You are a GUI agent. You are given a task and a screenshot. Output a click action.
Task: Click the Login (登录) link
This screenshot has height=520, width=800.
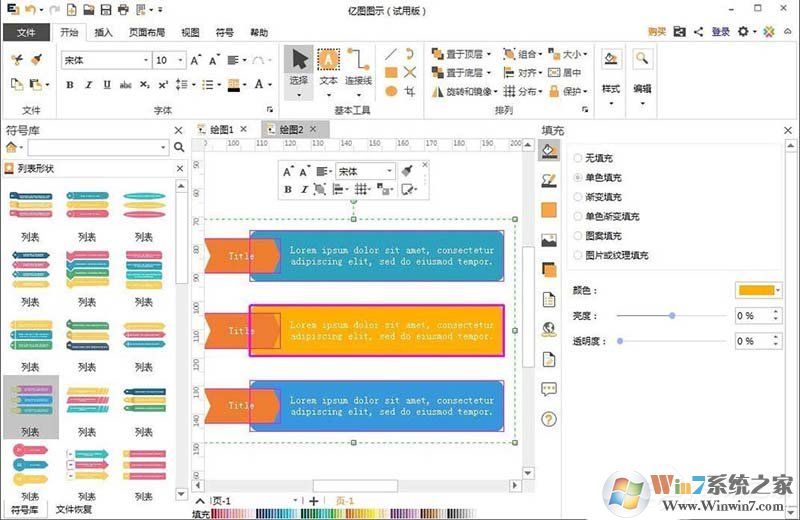tap(720, 32)
